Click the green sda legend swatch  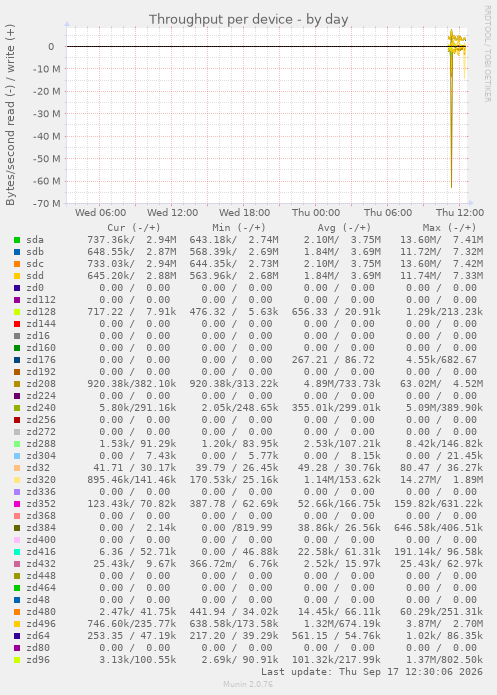tap(17, 240)
